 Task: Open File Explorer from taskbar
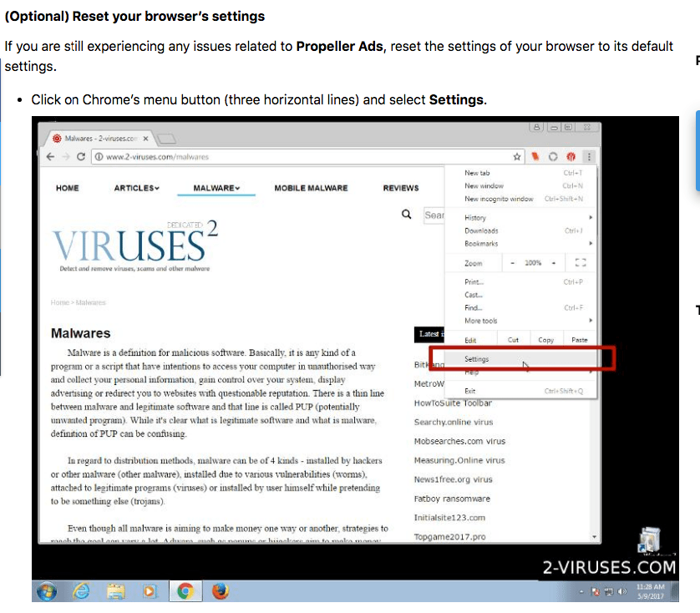(x=116, y=591)
